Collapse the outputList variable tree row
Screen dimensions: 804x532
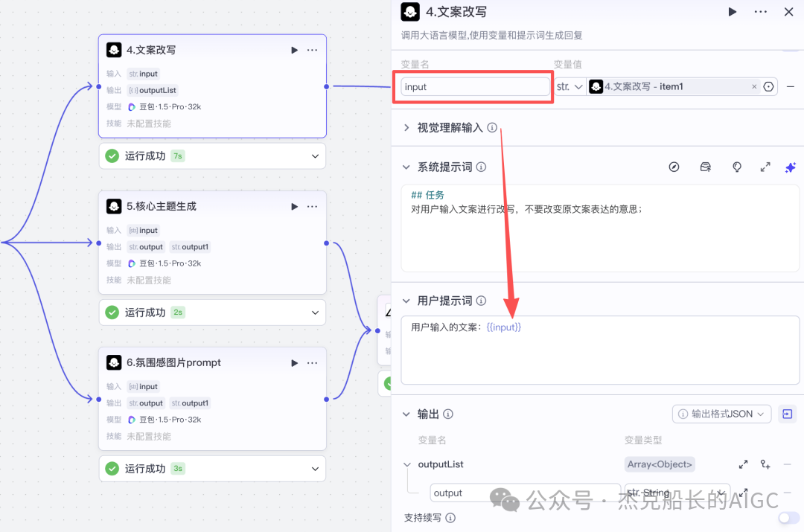[x=407, y=464]
